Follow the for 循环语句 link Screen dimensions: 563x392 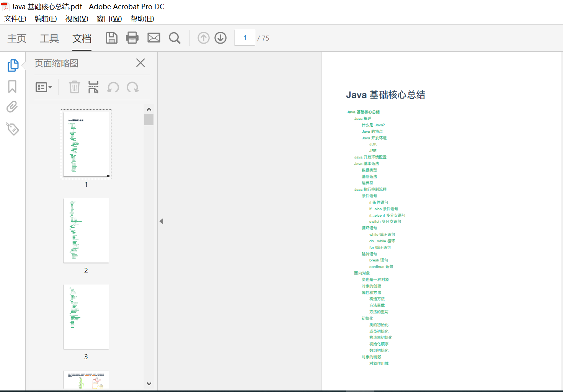(380, 248)
